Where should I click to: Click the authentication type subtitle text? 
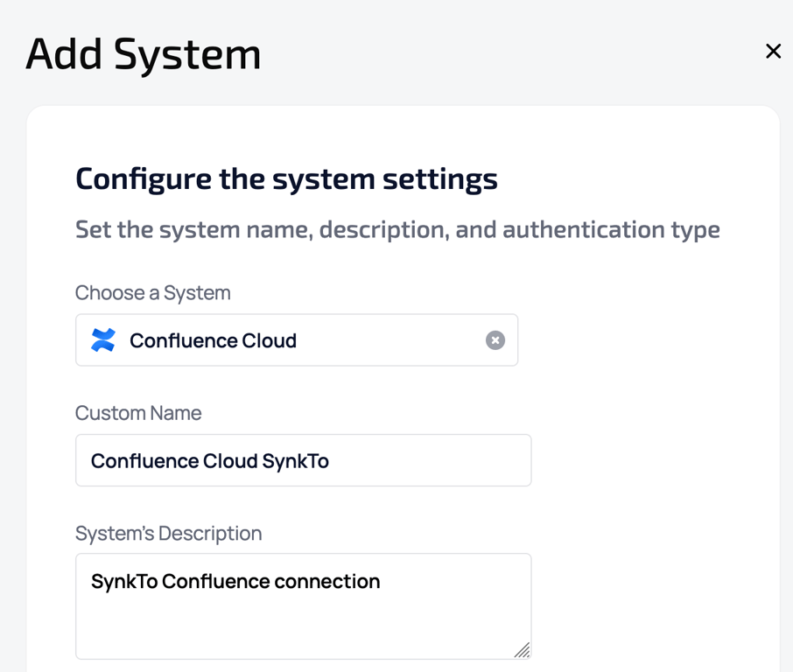coord(397,230)
